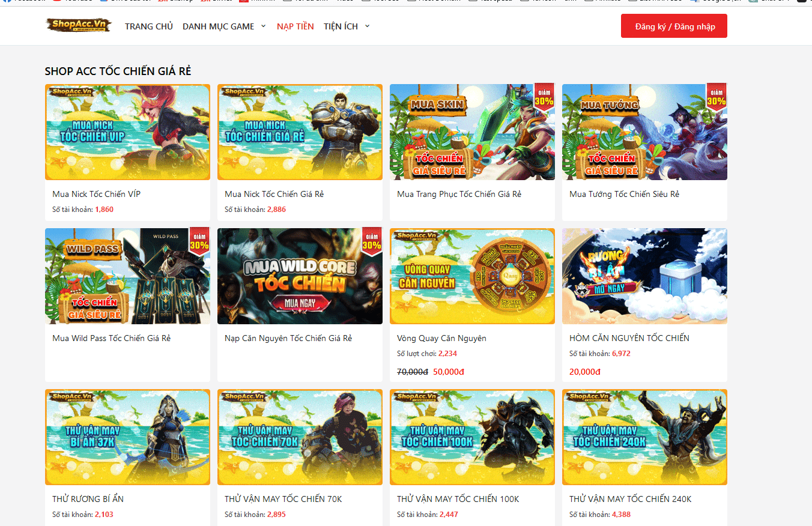Click the account count 2,886
812x526 pixels.
pos(276,210)
